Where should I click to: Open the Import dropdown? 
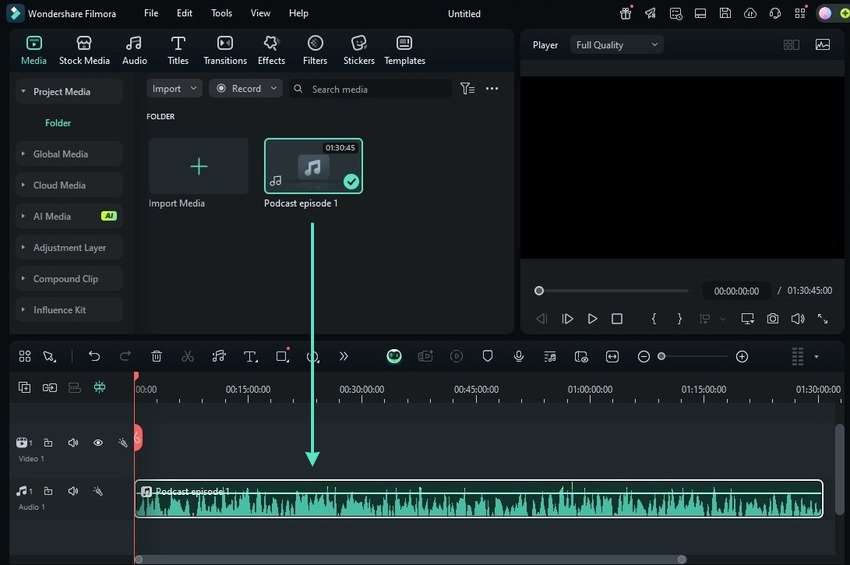click(x=174, y=88)
